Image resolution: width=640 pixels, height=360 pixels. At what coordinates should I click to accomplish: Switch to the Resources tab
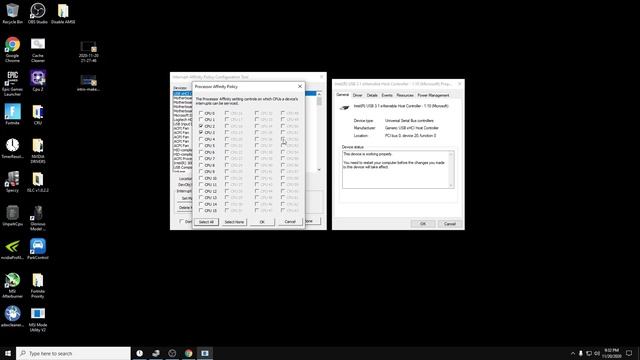(x=405, y=95)
